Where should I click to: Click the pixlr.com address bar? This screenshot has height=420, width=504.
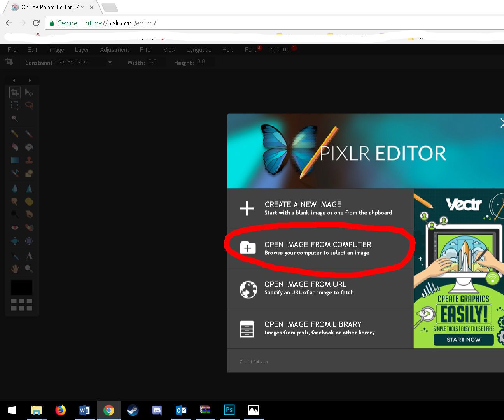pos(275,23)
